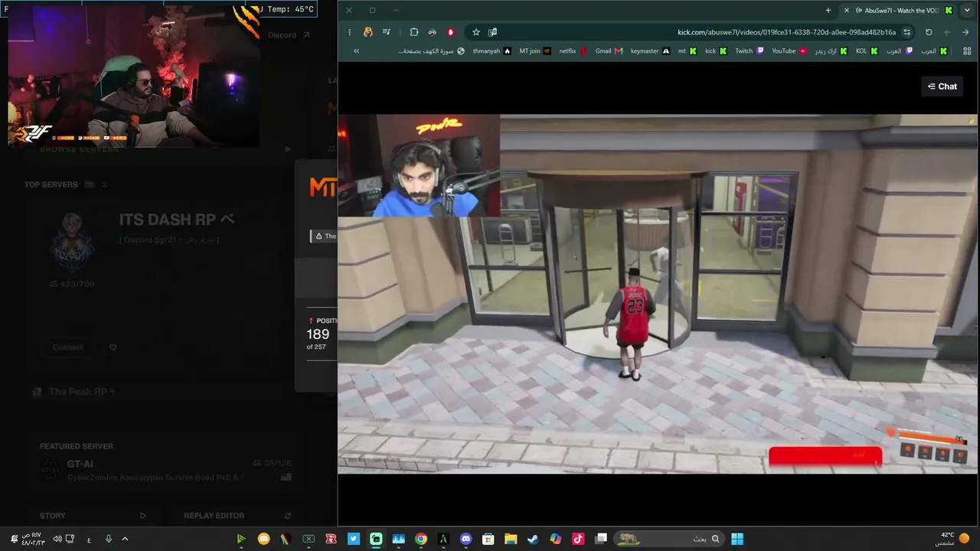Collapse the Top Servers chevron

coord(105,184)
